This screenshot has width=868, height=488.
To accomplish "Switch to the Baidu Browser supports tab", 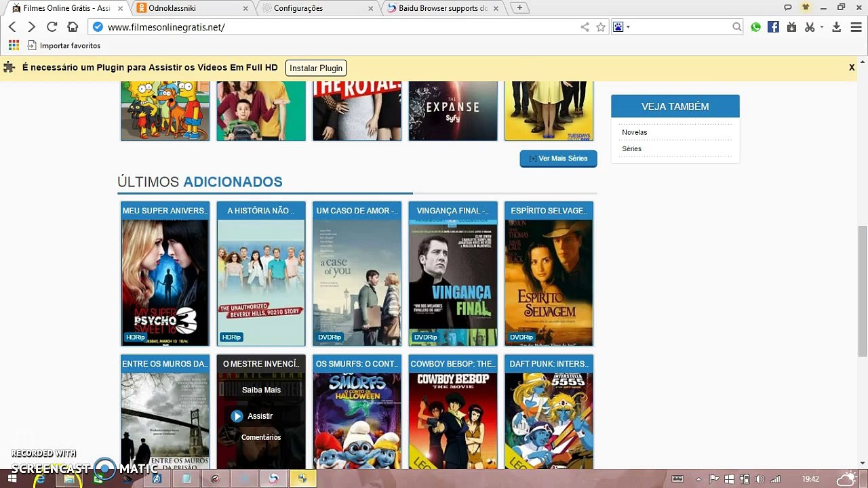I will (x=444, y=8).
